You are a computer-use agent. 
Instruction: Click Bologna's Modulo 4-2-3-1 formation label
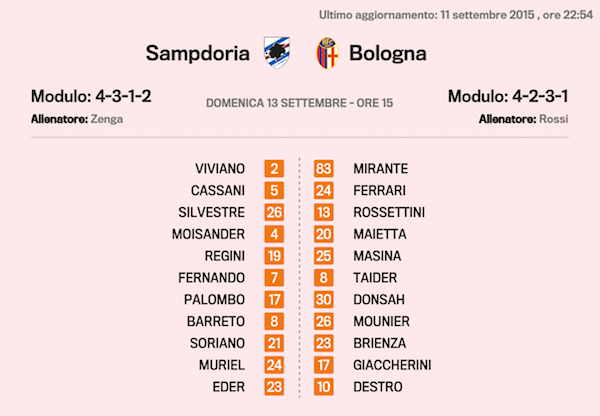click(x=508, y=97)
